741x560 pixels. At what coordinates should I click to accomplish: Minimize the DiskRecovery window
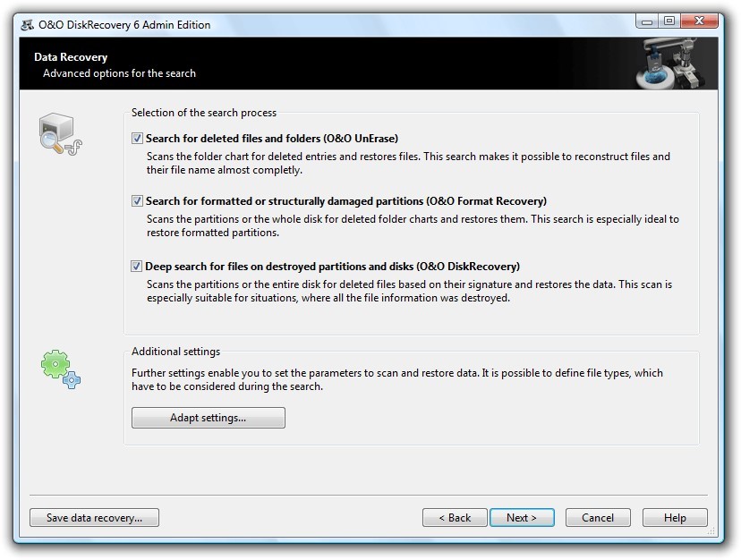(648, 21)
